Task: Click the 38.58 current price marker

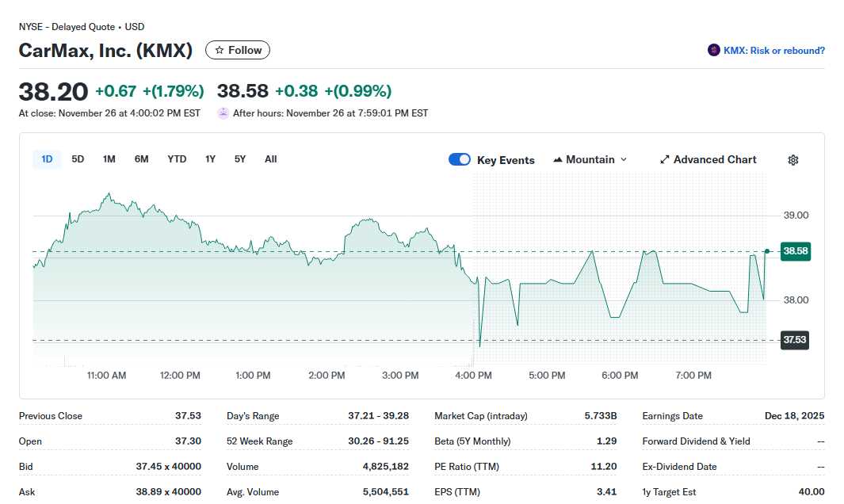Action: pos(795,251)
